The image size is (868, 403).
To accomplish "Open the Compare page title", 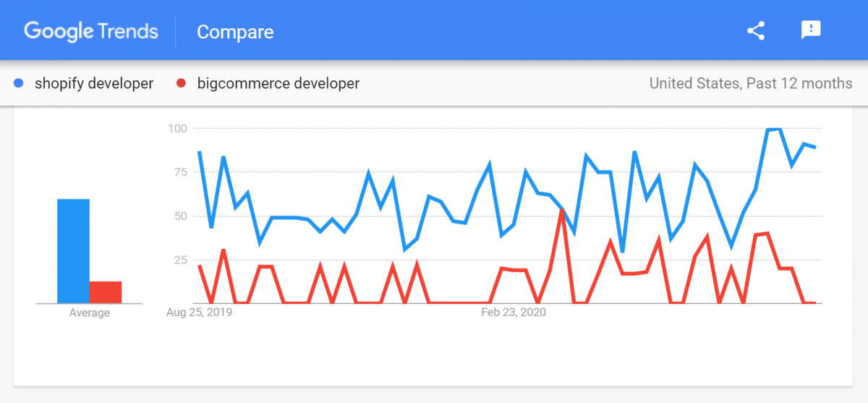I will (235, 33).
